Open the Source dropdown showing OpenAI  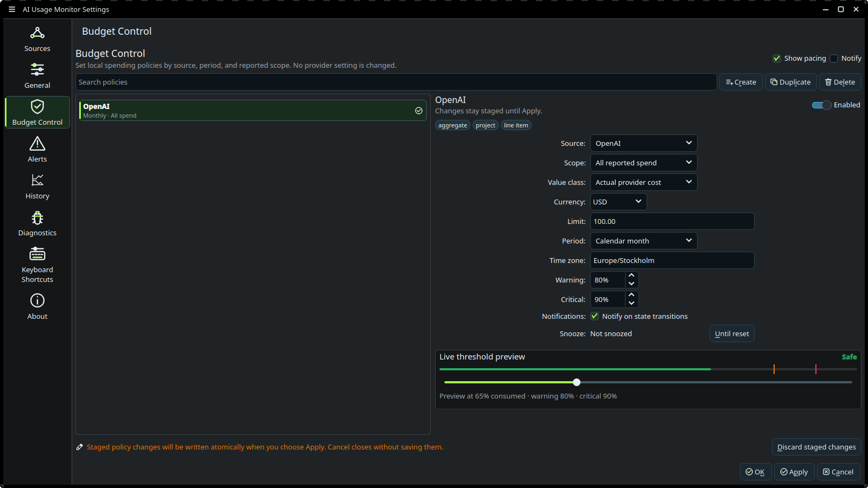point(643,143)
